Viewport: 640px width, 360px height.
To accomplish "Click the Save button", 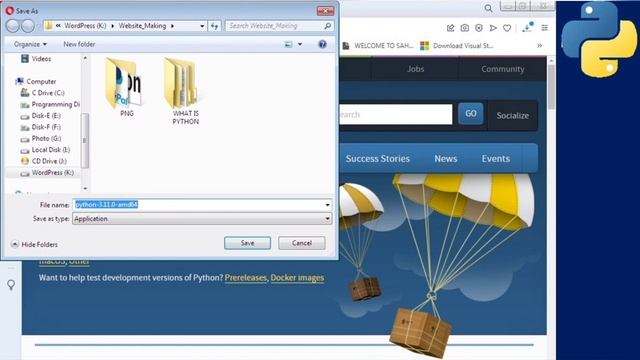I will tap(247, 243).
